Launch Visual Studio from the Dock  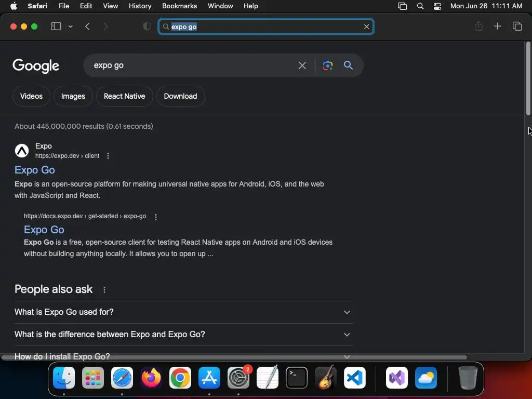[396, 378]
